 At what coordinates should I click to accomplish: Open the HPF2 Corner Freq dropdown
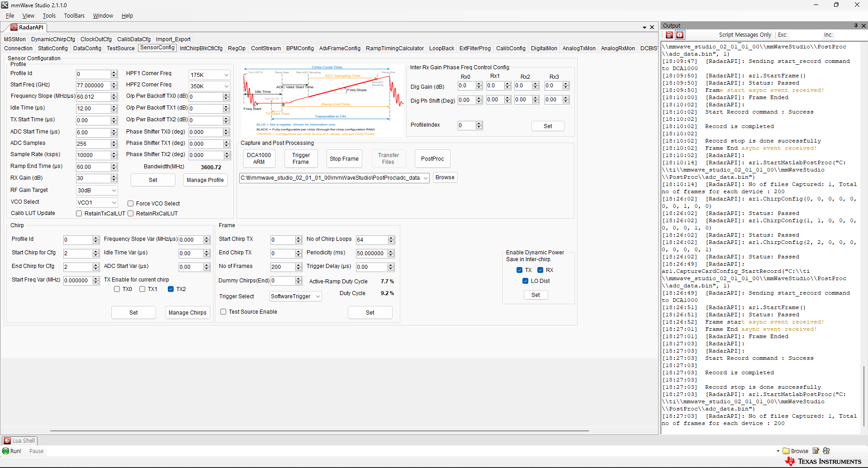click(226, 86)
